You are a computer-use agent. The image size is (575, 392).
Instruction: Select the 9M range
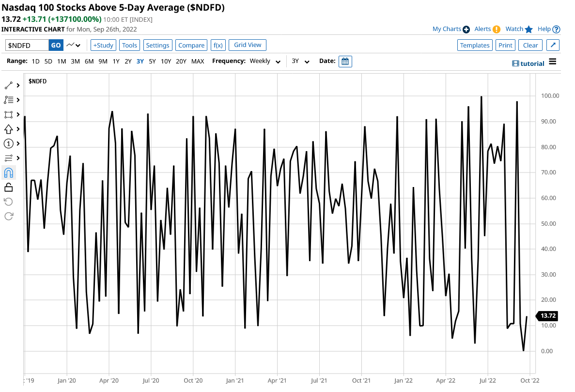coord(103,61)
